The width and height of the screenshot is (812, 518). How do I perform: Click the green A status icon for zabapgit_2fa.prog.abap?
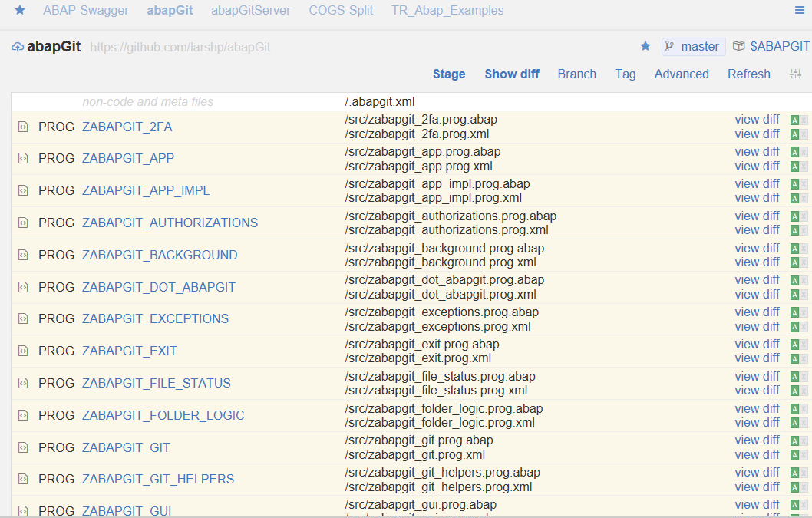tap(794, 120)
